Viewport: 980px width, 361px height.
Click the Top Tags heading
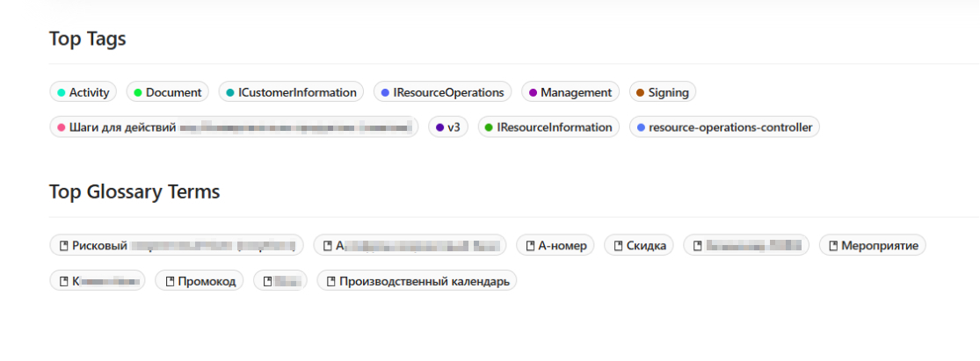click(x=88, y=40)
